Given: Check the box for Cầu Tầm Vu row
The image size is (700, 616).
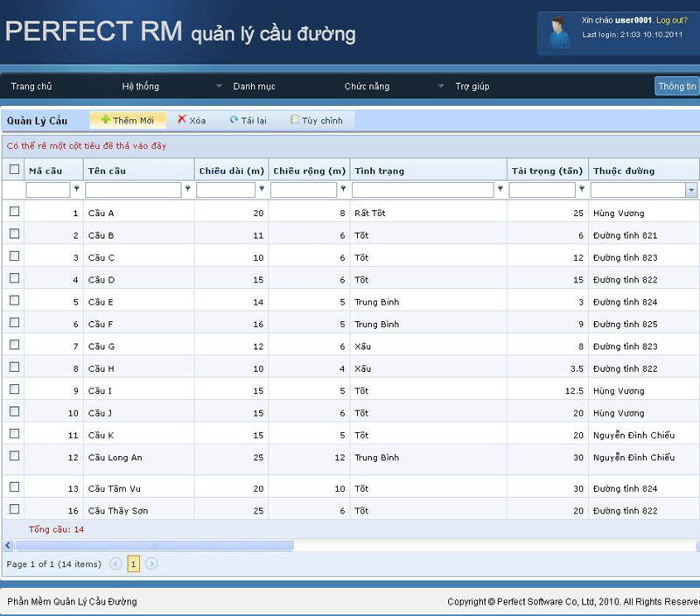Looking at the screenshot, I should coord(15,487).
